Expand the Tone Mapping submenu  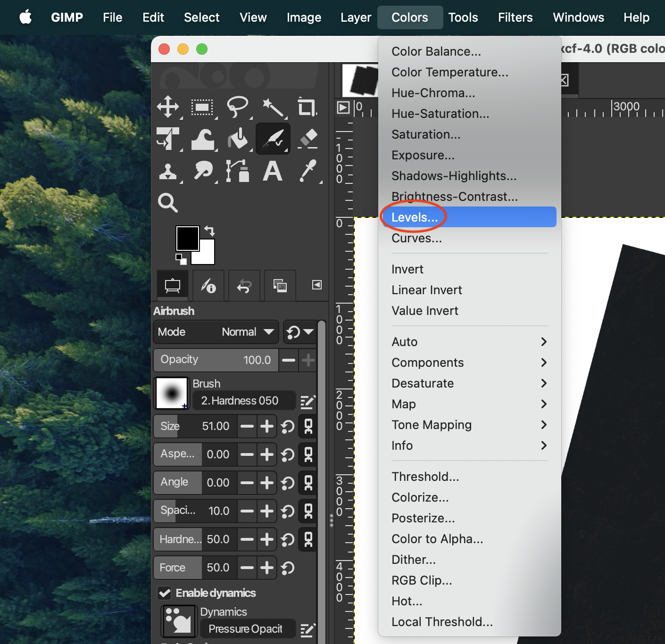click(470, 425)
